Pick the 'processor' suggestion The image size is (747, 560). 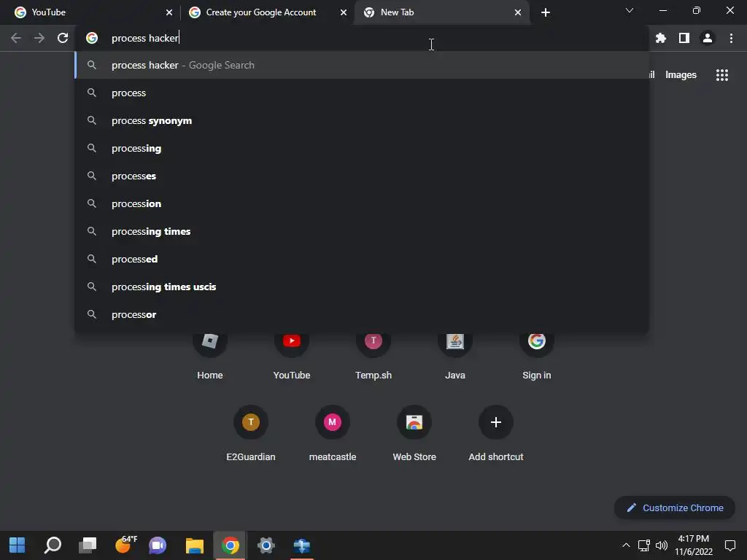[x=362, y=314]
